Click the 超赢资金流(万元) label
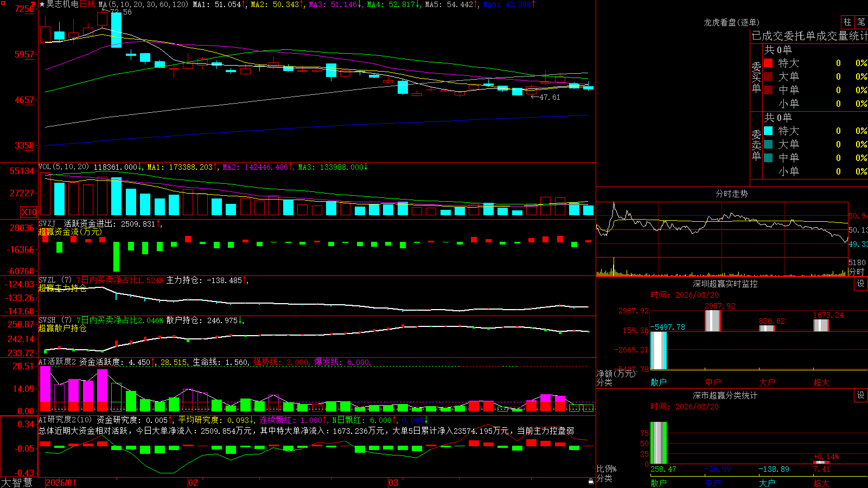 [70, 232]
